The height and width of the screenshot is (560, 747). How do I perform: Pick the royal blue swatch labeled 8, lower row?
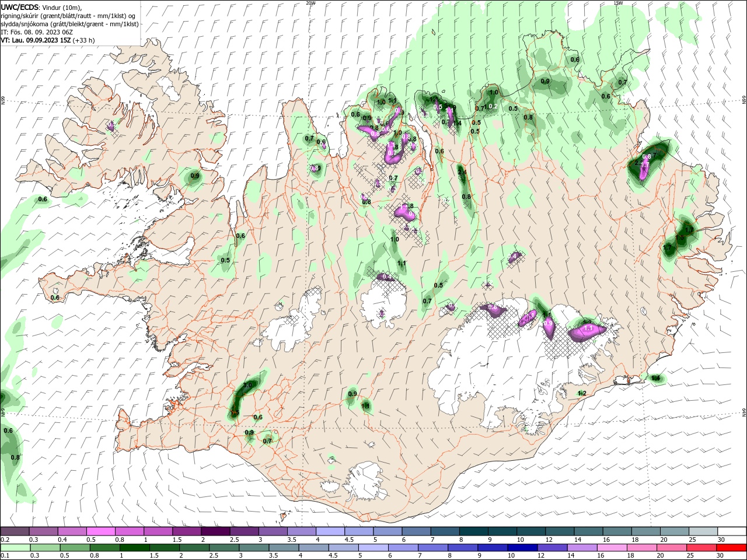(463, 548)
